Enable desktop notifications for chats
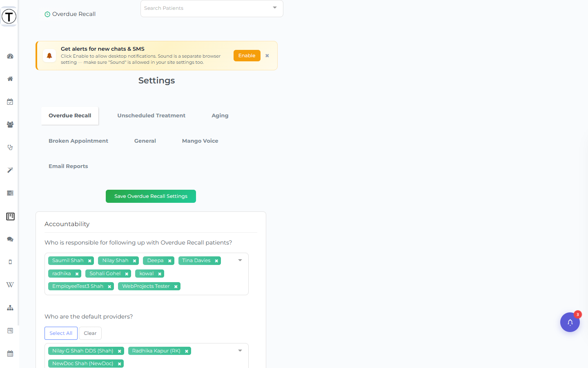 pyautogui.click(x=247, y=56)
